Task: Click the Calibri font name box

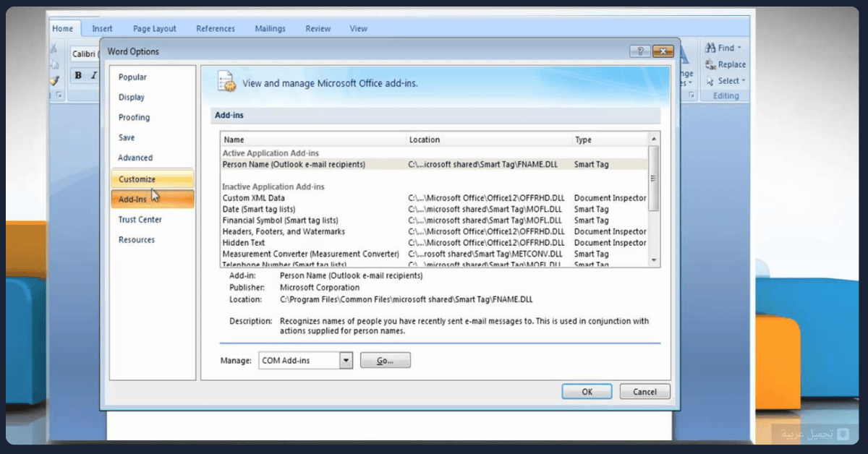Action: click(85, 54)
